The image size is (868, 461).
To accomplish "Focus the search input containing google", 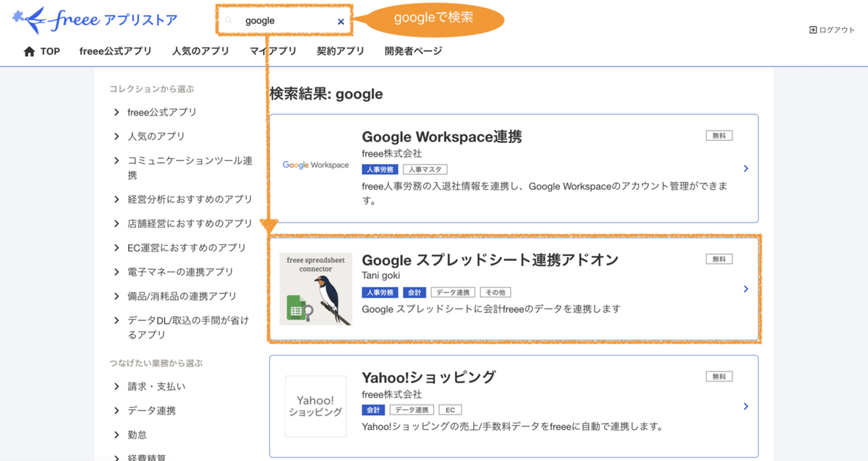I will (284, 21).
